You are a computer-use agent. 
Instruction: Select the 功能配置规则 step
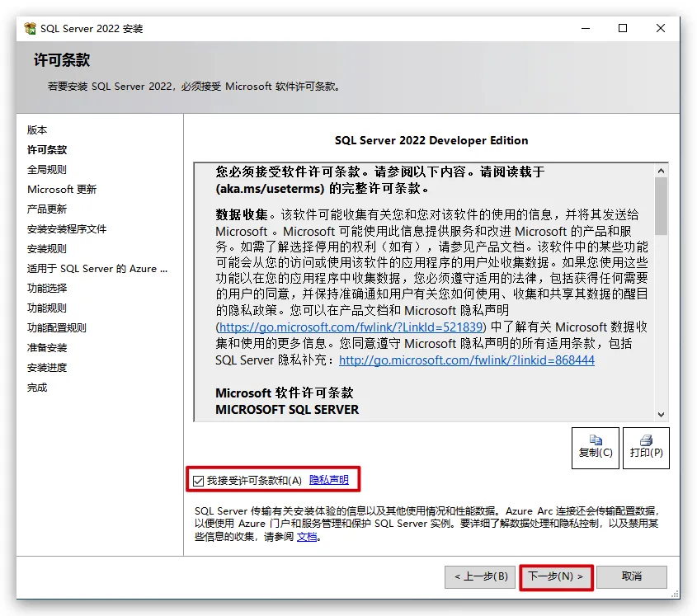tap(56, 327)
